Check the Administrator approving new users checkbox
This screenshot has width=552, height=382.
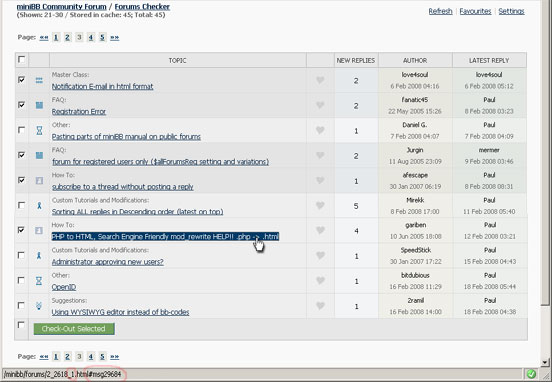coord(21,255)
